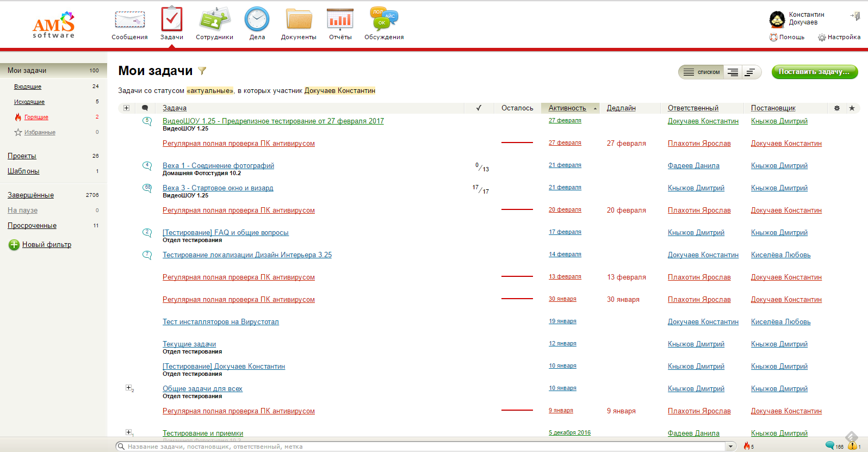Open Шаблоны in sidebar
The image size is (868, 452).
pos(23,171)
